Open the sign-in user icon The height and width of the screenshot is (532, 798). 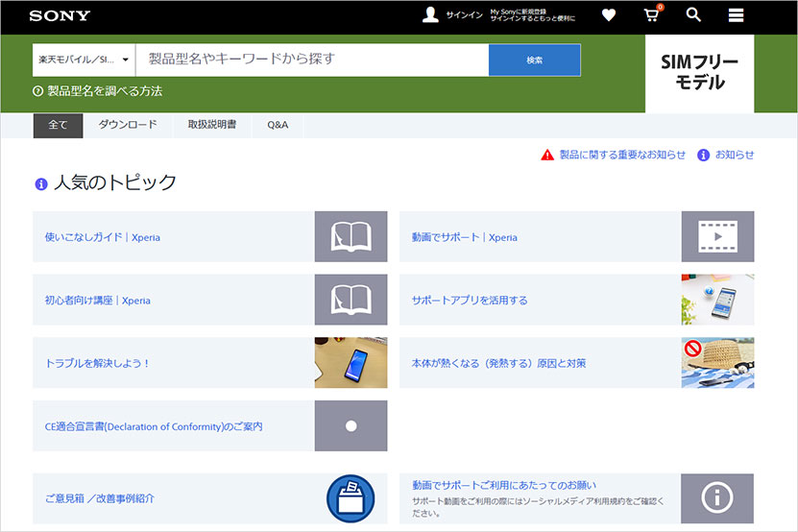pyautogui.click(x=430, y=14)
